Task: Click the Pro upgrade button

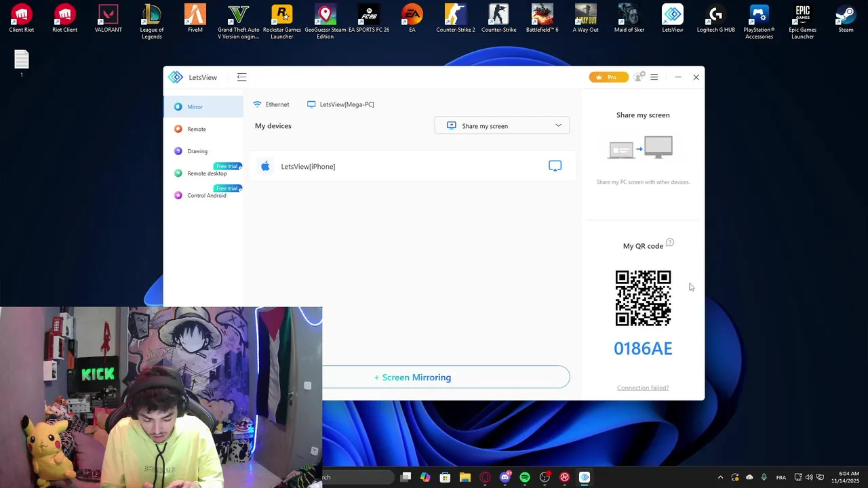Action: [608, 77]
